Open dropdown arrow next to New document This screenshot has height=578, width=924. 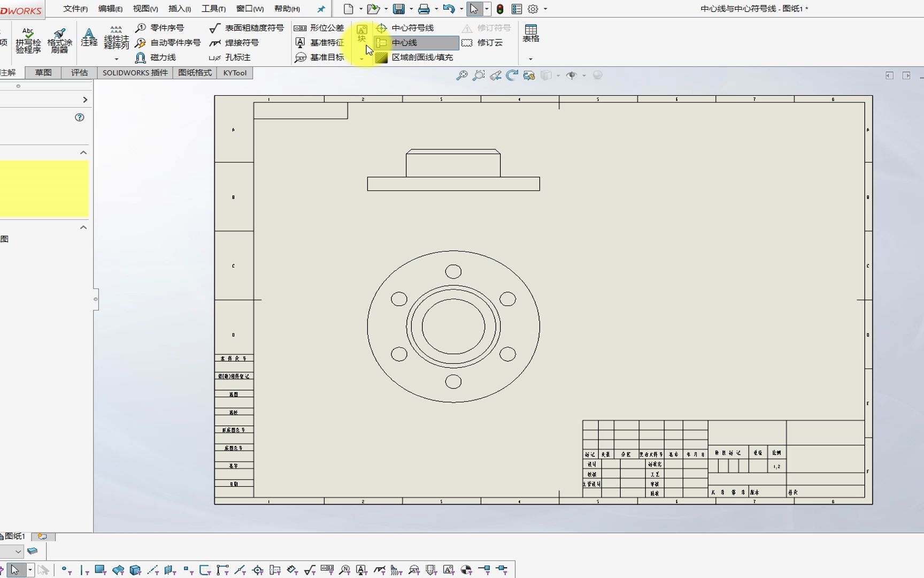361,9
